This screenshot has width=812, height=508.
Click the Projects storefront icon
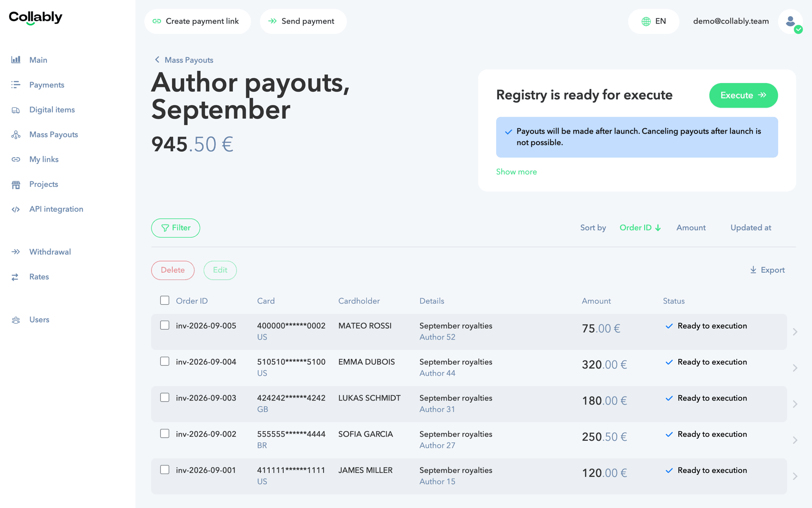coord(16,184)
